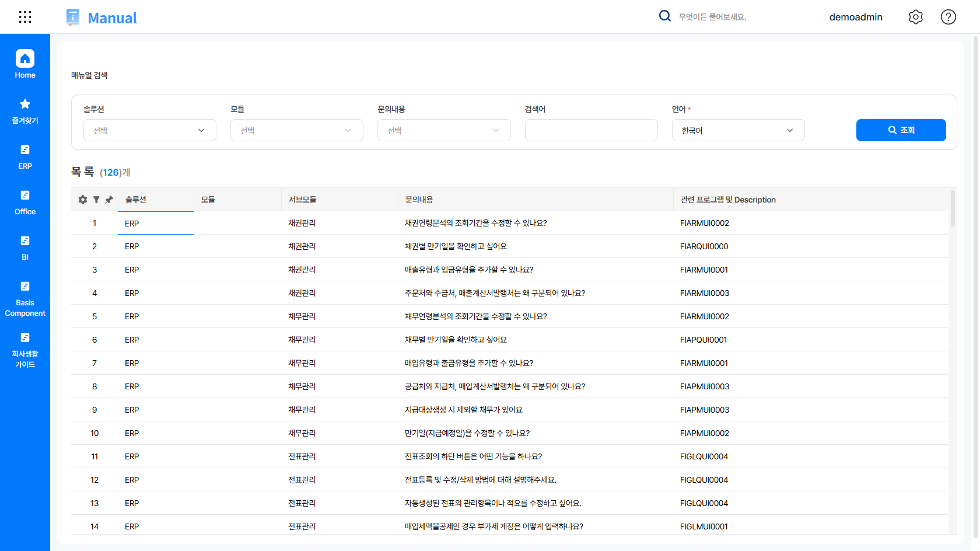Toggle the column pin icon

point(109,200)
